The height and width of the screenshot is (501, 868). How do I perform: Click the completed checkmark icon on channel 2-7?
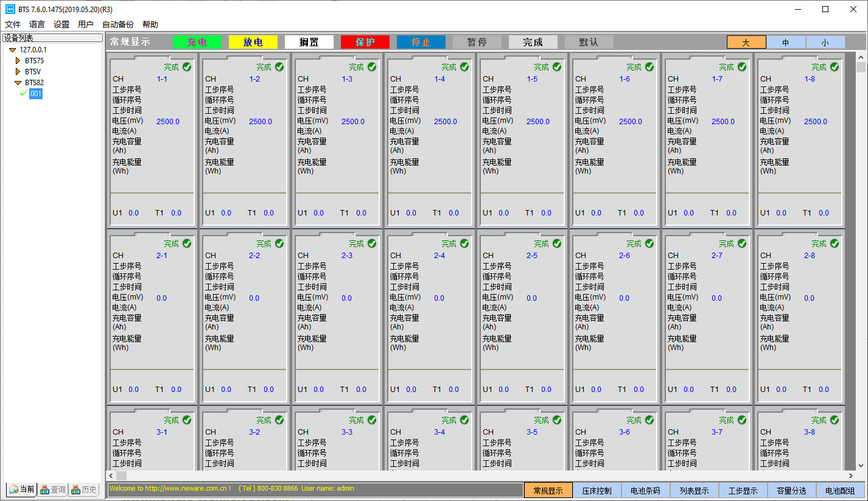click(742, 243)
